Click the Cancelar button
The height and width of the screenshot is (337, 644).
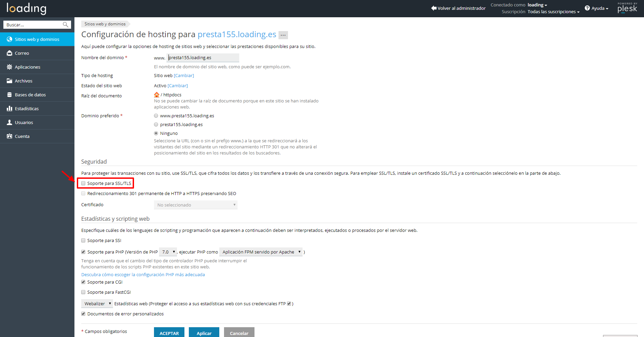(239, 333)
